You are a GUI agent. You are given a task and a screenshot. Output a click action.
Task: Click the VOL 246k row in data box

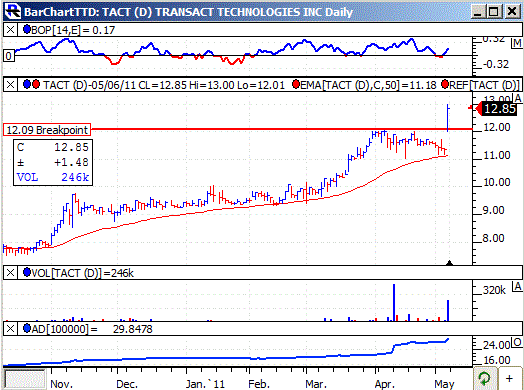(x=52, y=177)
